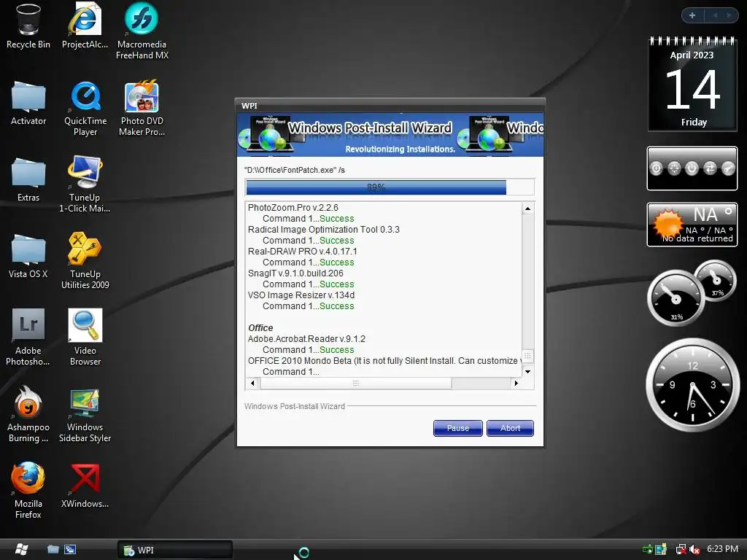Click the weather gadget showing NA

[692, 225]
